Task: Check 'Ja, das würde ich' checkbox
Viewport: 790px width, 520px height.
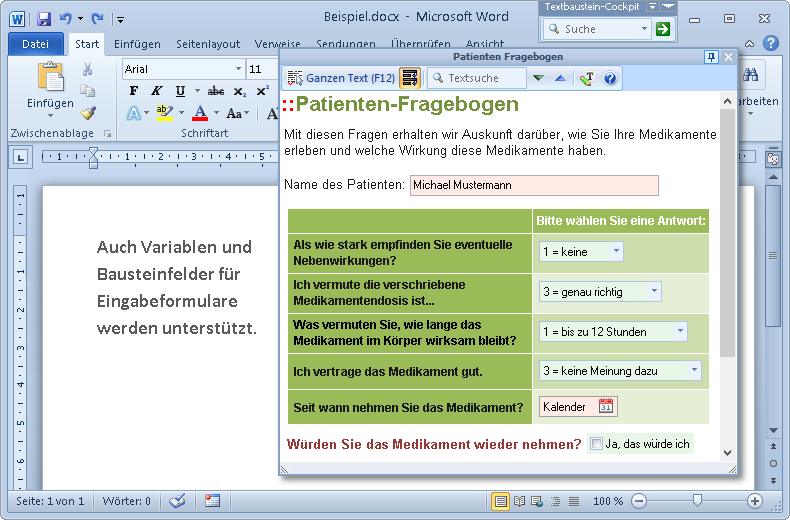Action: [x=596, y=444]
